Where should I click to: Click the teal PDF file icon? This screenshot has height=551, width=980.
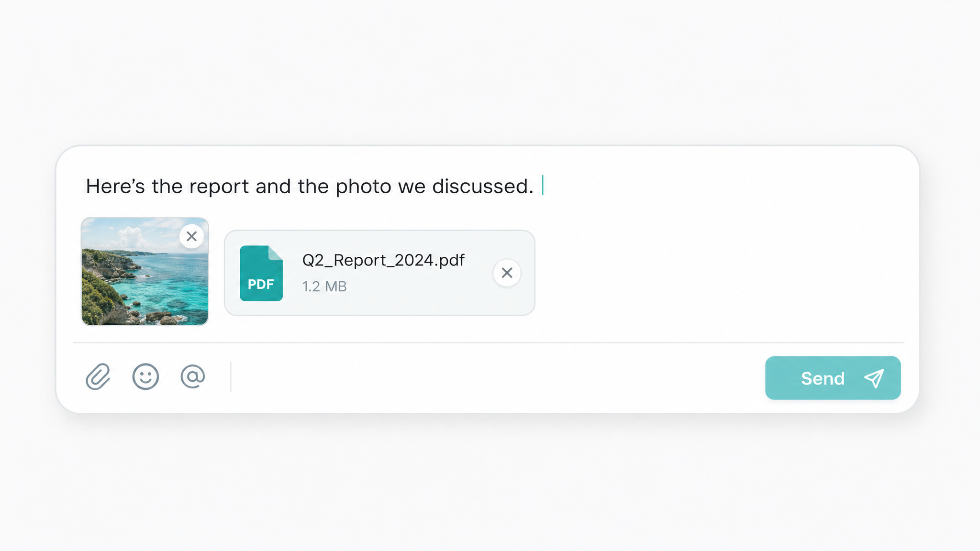(x=261, y=273)
